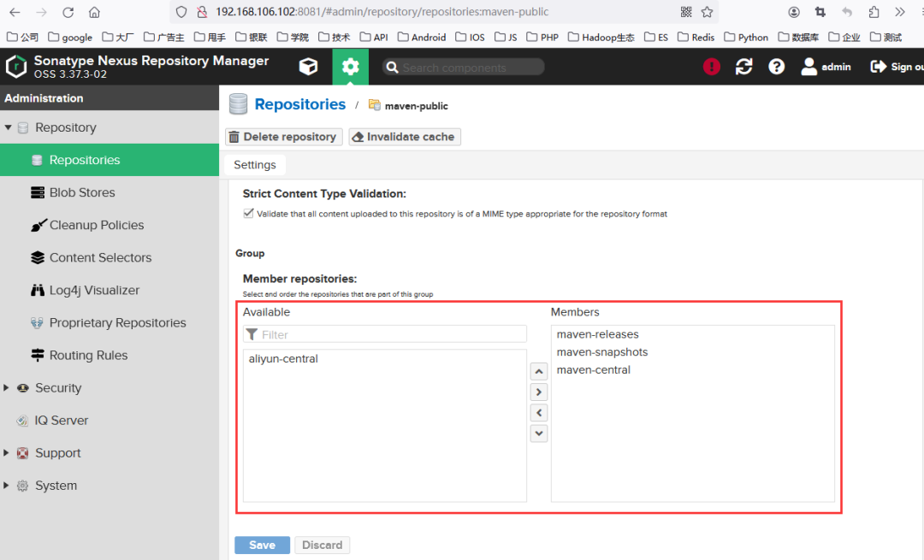
Task: Show more toolbar items via double chevron
Action: pyautogui.click(x=900, y=12)
